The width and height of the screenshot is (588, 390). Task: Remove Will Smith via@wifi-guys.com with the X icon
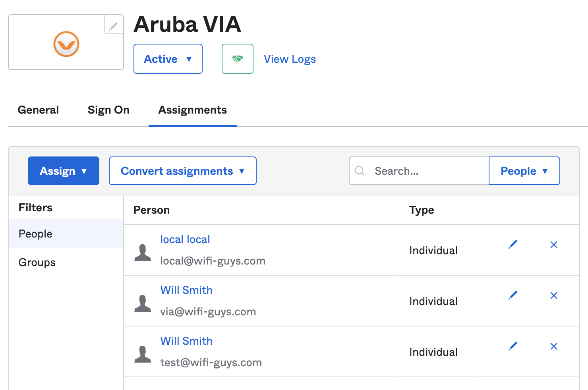(x=553, y=295)
